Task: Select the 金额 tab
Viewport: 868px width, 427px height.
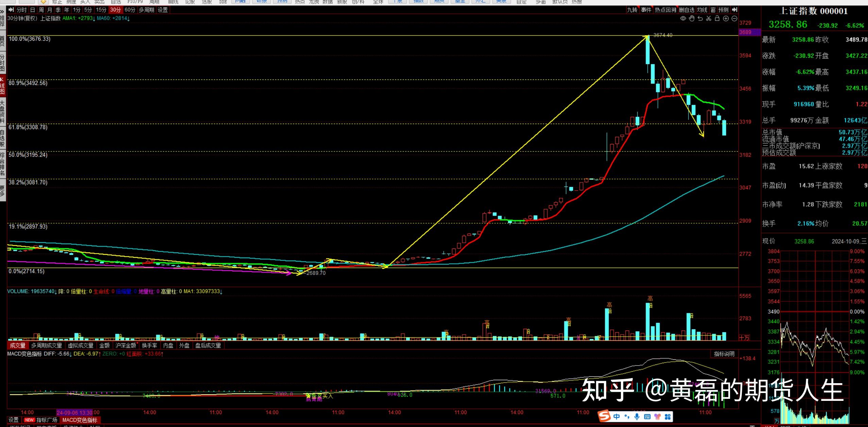Action: pos(104,345)
